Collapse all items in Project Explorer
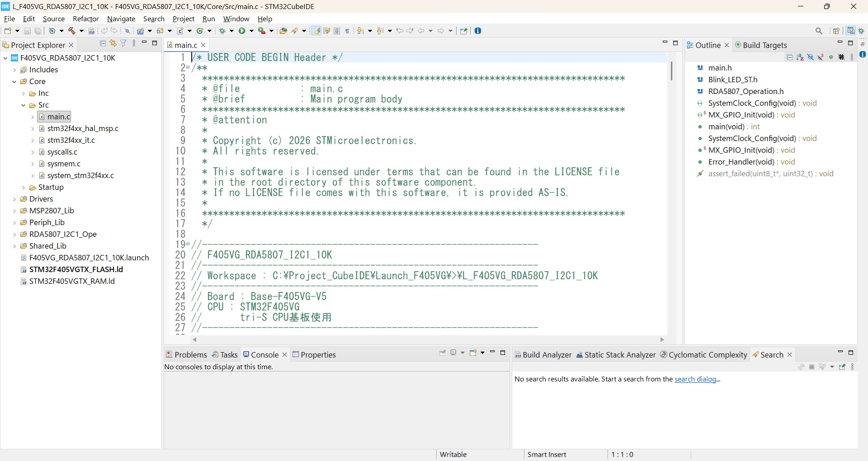 103,43
